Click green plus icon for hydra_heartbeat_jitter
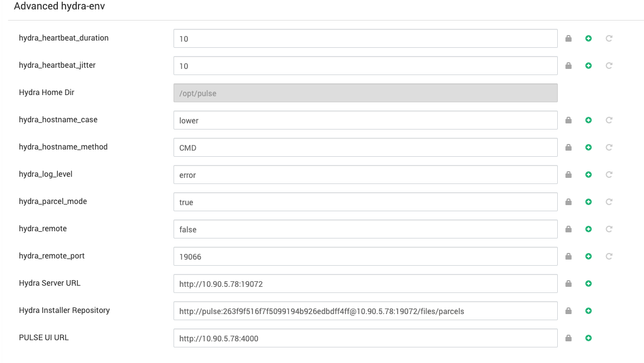644x363 pixels. (x=588, y=66)
